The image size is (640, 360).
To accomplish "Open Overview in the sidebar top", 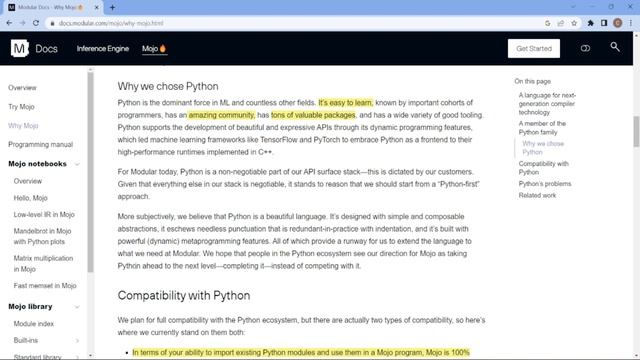I will click(22, 88).
